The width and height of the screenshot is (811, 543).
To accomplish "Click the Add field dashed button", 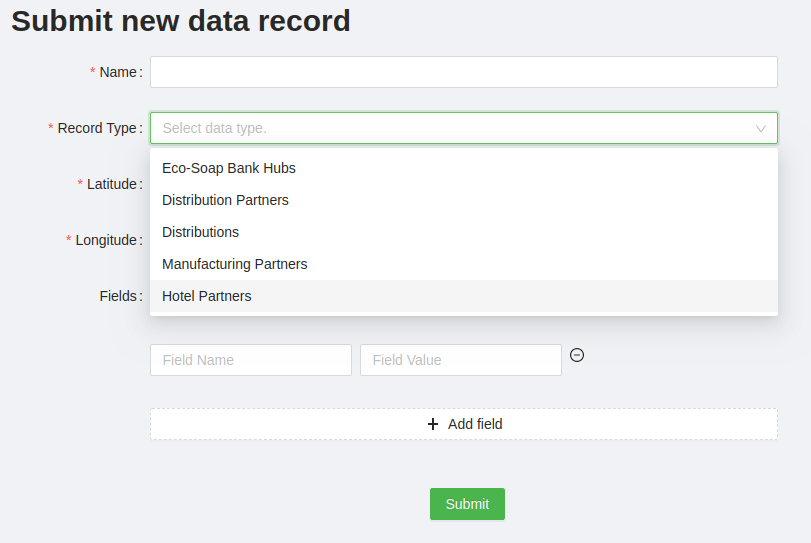I will pos(463,424).
